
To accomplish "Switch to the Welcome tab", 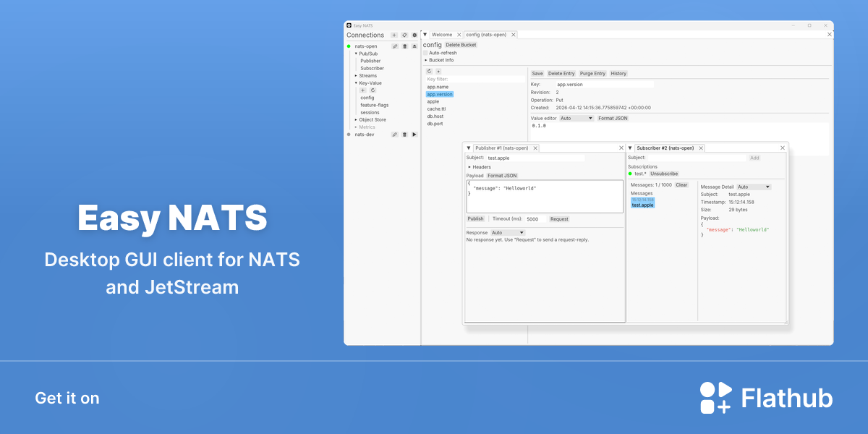I will tap(442, 35).
